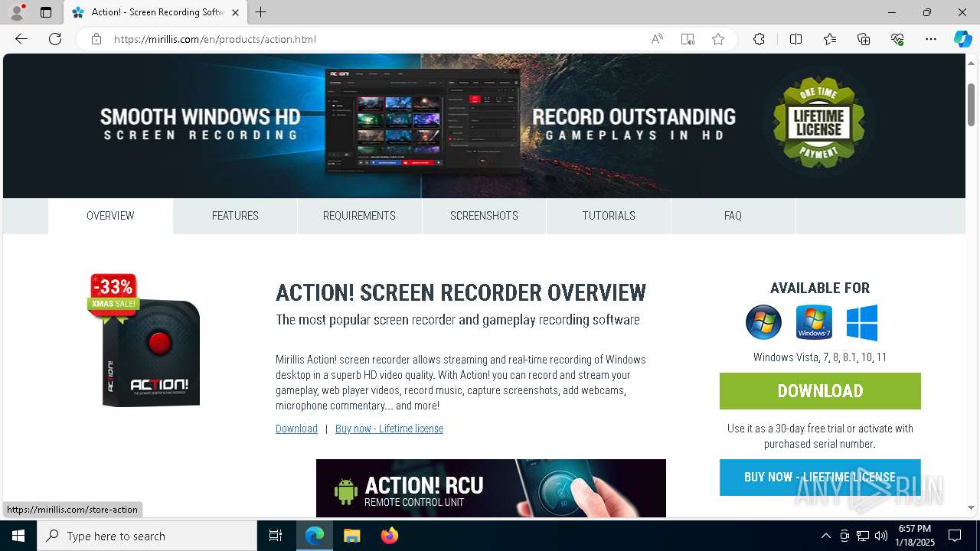This screenshot has width=980, height=551.
Task: Close the Action! Screen Recording tab
Action: (235, 12)
